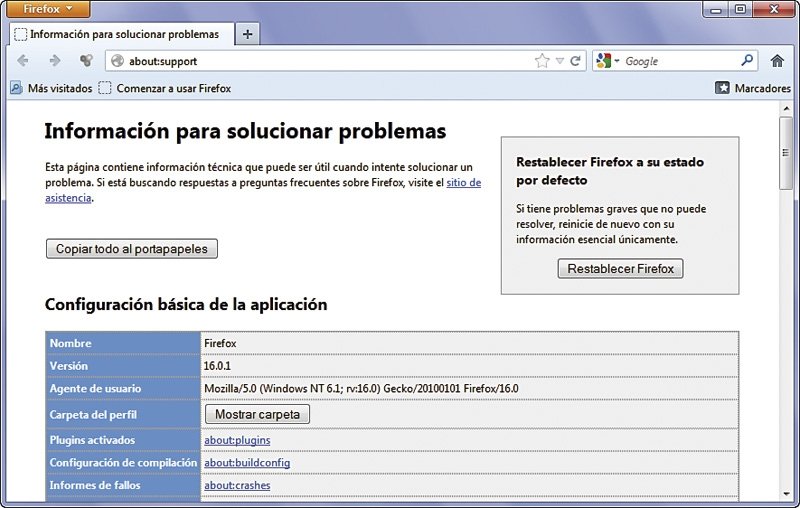Open a new tab with plus button

pos(247,34)
